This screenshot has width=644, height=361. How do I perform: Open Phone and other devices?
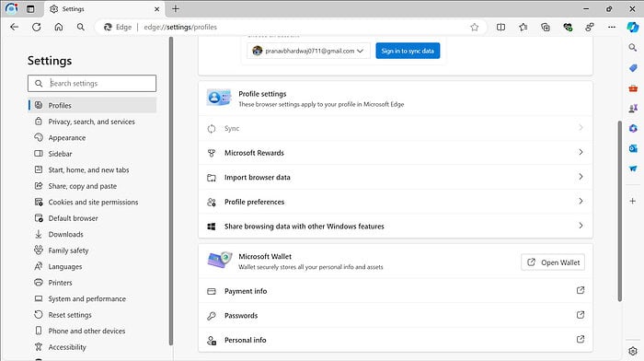pyautogui.click(x=92, y=331)
